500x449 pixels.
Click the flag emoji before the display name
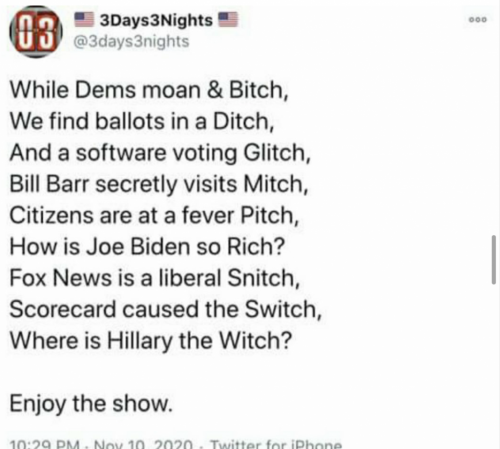[x=84, y=19]
